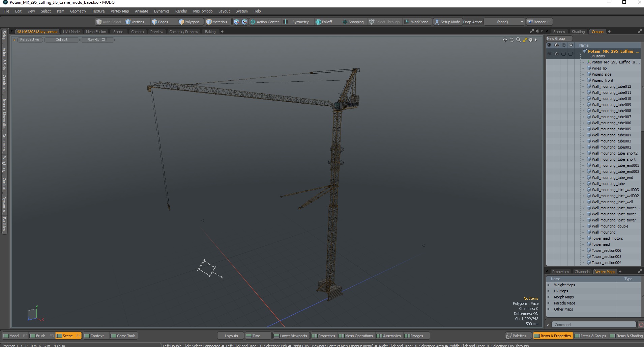Switch to Materials selection mode
The height and width of the screenshot is (347, 644).
pyautogui.click(x=217, y=22)
